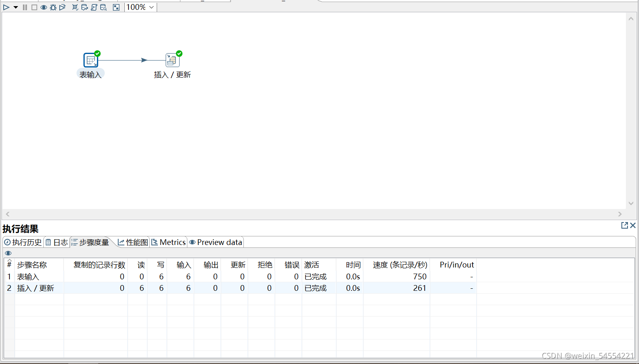
Task: Sort by the 步骤名称 column header
Action: pos(39,265)
